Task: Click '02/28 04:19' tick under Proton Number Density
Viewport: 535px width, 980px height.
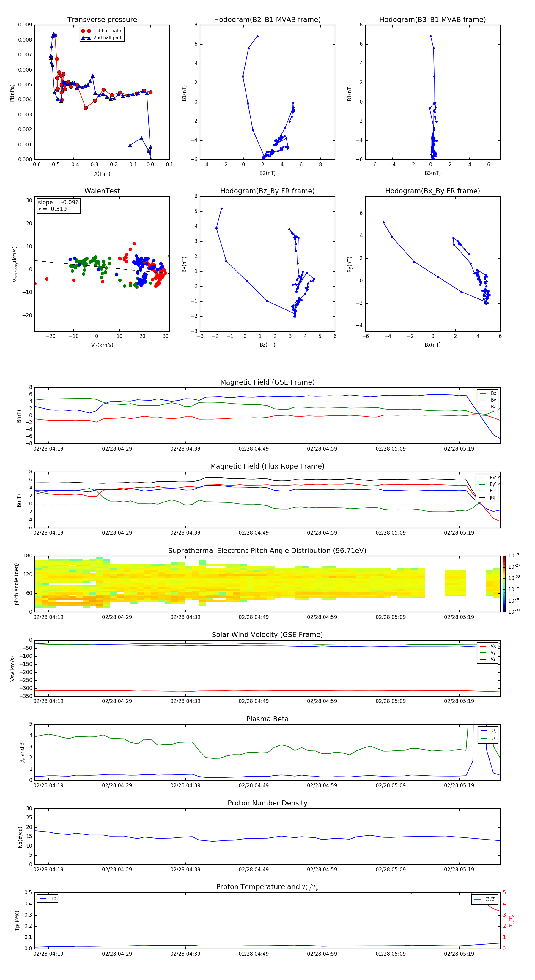Action: pos(48,870)
